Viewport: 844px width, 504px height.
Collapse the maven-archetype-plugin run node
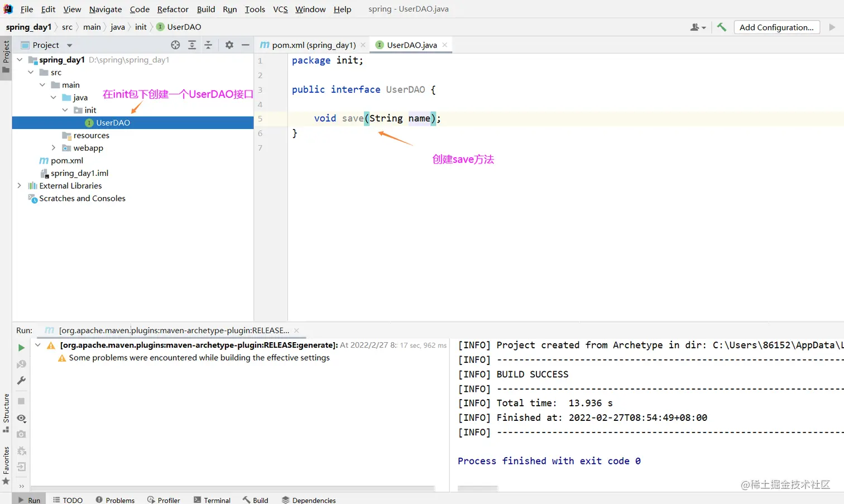click(37, 345)
